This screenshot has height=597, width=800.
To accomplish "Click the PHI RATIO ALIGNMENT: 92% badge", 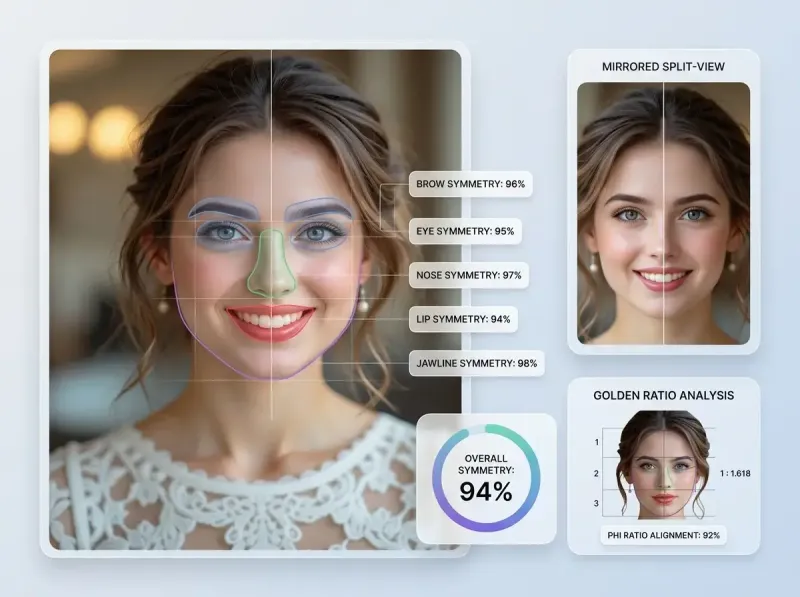I will (x=663, y=535).
